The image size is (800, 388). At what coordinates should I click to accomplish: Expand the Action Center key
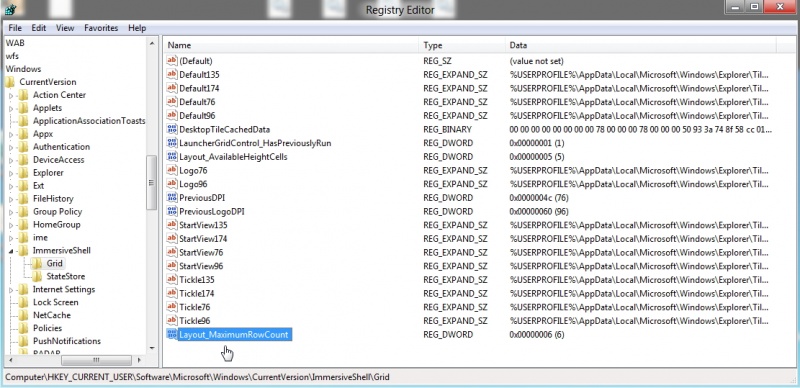[x=11, y=95]
